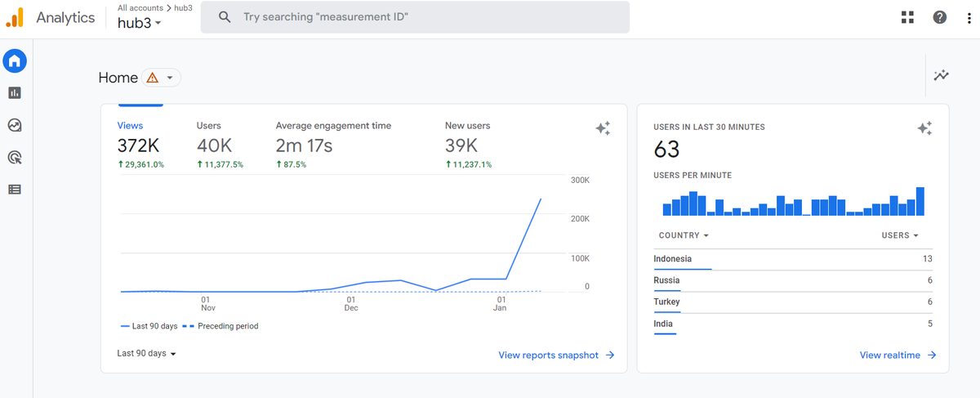This screenshot has height=398, width=980.
Task: Click the sparkle icon in realtime card
Action: [924, 128]
